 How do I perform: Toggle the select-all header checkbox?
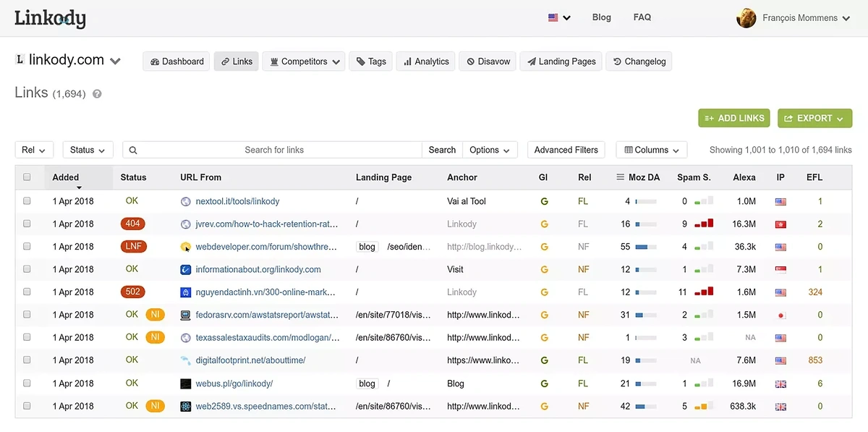click(27, 177)
